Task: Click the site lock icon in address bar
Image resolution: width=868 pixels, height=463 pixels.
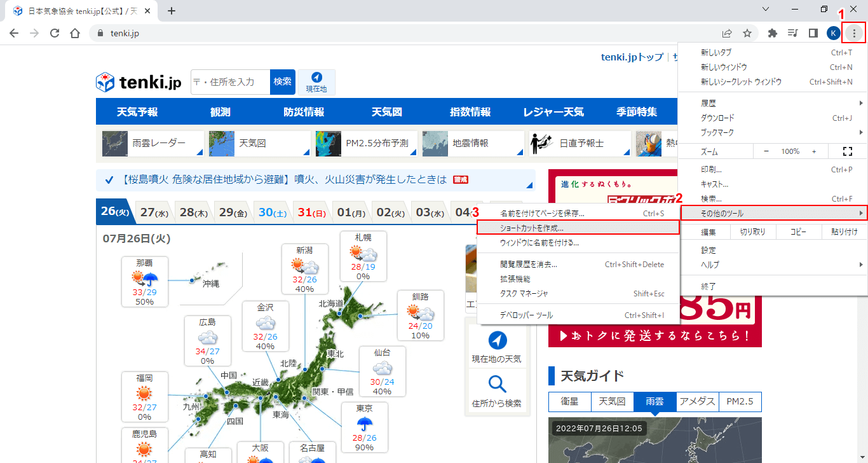Action: [100, 33]
